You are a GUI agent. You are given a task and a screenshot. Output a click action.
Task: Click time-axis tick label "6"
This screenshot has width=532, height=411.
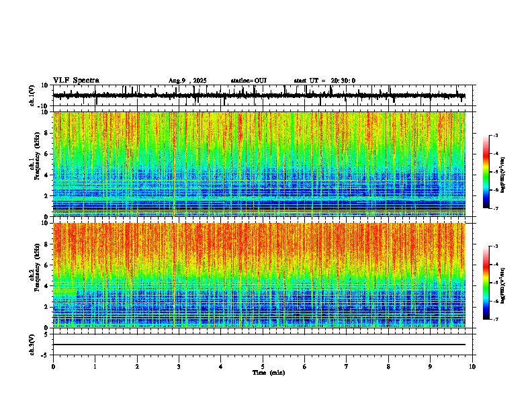[x=305, y=367]
